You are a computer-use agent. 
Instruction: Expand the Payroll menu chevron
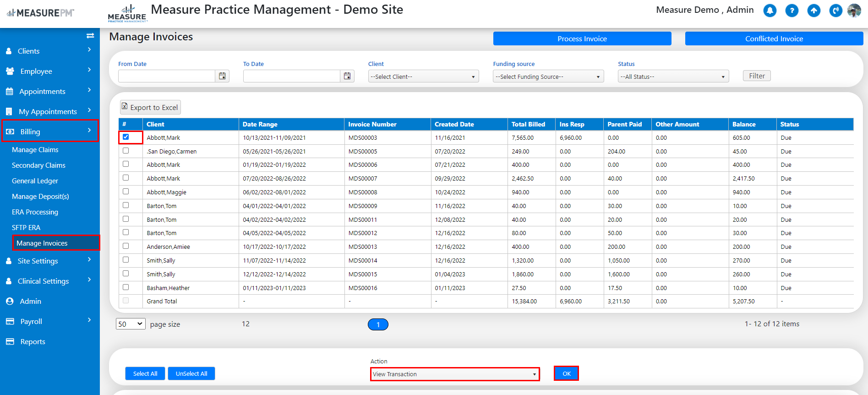tap(89, 320)
